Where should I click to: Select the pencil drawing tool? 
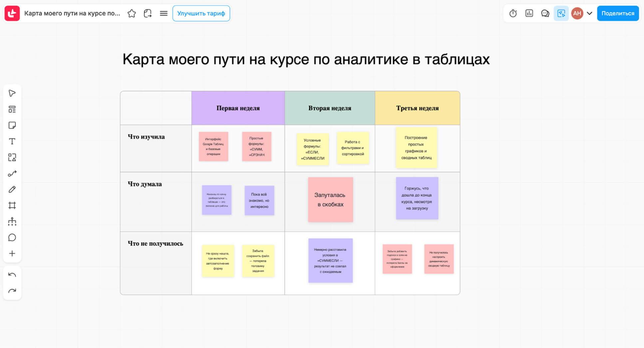coord(12,189)
